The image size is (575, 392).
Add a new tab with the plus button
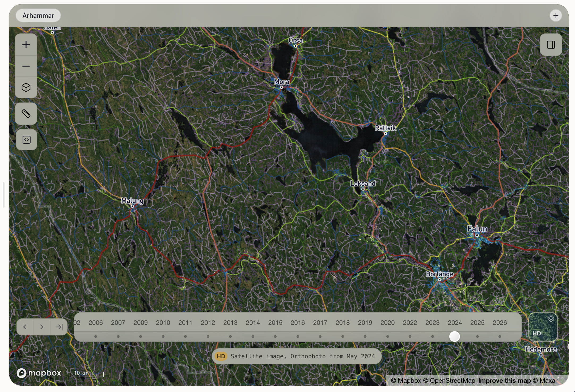tap(556, 15)
